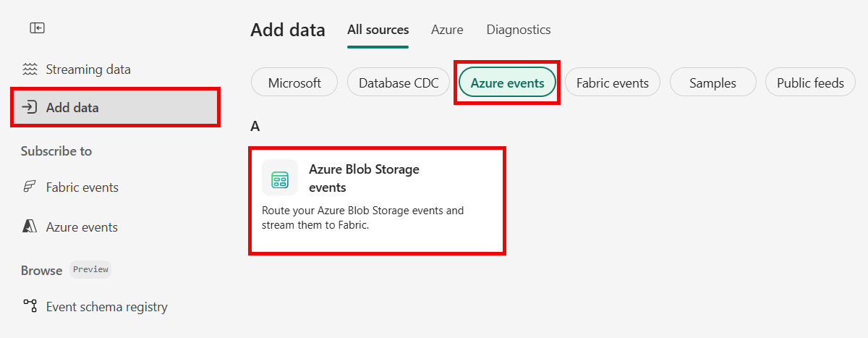
Task: Go to Add data in sidebar
Action: [72, 108]
